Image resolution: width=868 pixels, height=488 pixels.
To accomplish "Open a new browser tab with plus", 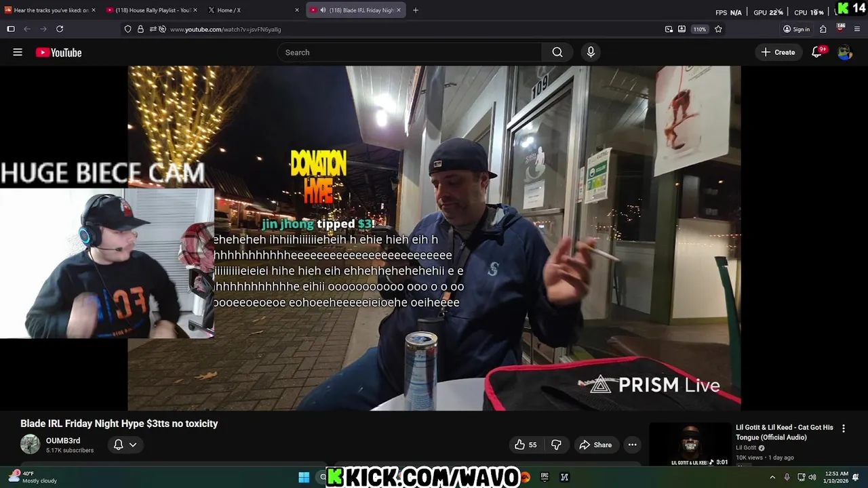I will pyautogui.click(x=416, y=10).
